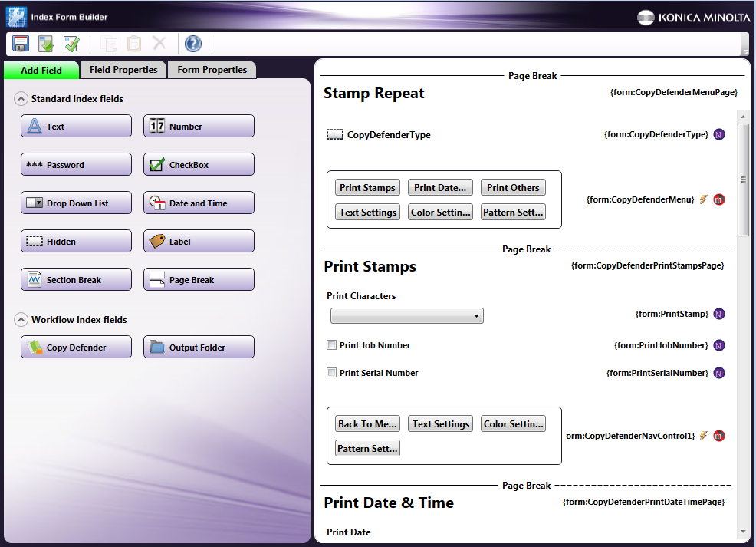Insert a Page Break from Add Field panel
The image size is (756, 547).
[199, 279]
